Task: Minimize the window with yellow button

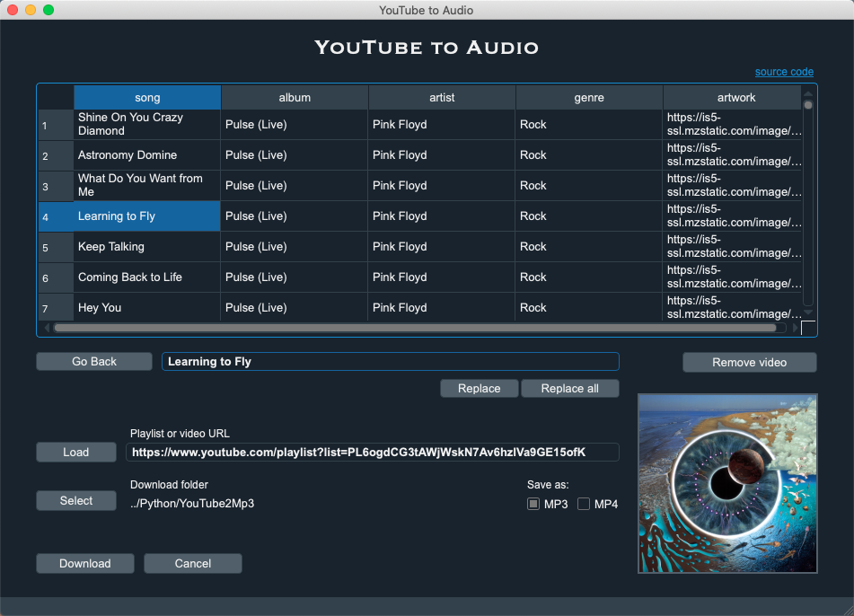Action: tap(31, 10)
